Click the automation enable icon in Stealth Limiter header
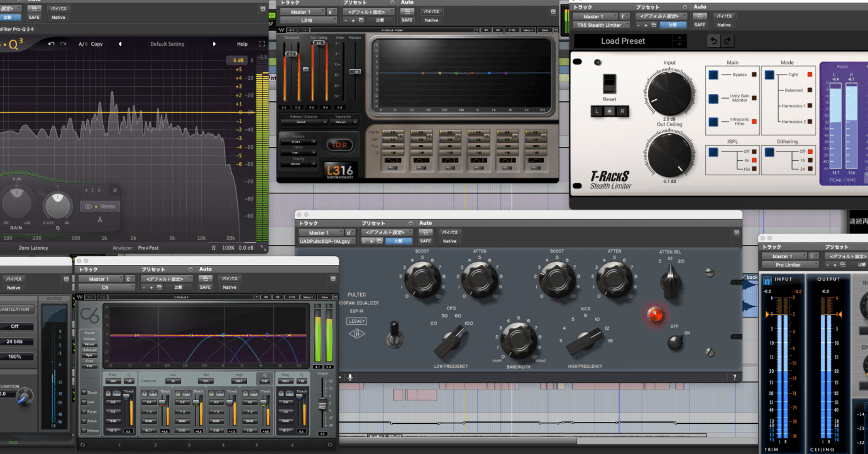The height and width of the screenshot is (454, 868). coord(700,16)
